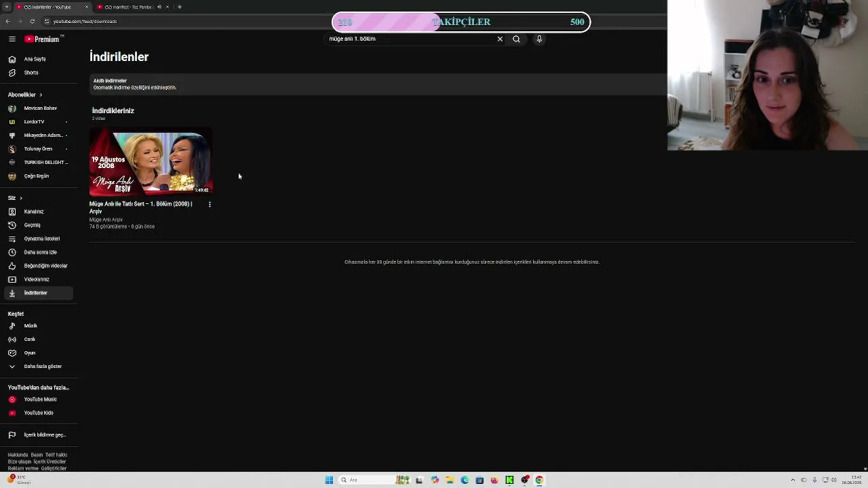Viewport: 868px width, 488px height.
Task: Open Google Chrome on the taskbar
Action: pos(540,480)
